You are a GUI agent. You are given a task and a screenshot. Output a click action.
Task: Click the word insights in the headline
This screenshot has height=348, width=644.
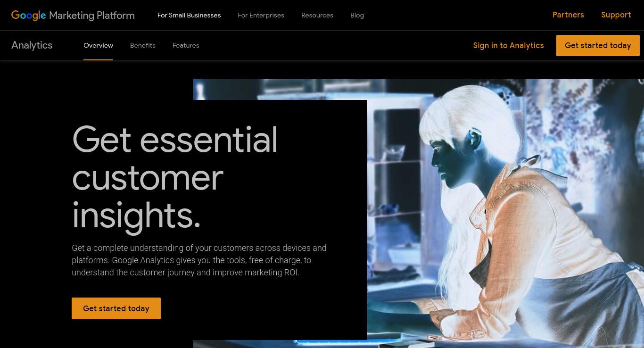point(132,215)
